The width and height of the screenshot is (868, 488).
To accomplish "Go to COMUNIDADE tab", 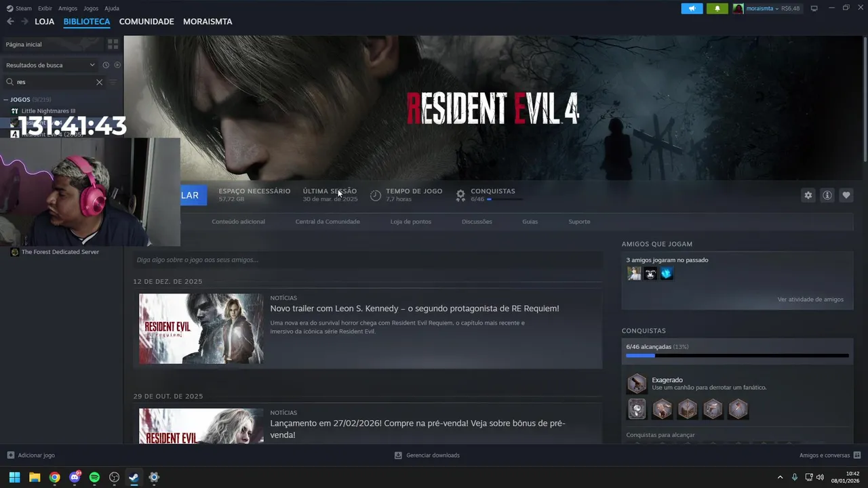I will pos(146,22).
